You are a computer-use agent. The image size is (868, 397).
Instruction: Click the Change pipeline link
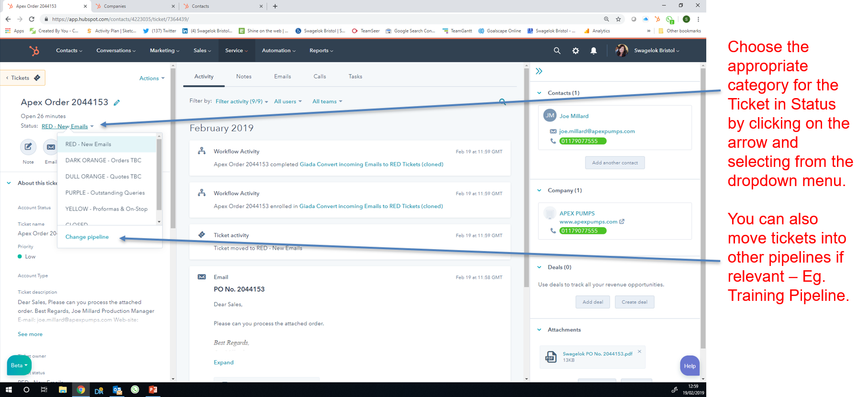point(87,237)
